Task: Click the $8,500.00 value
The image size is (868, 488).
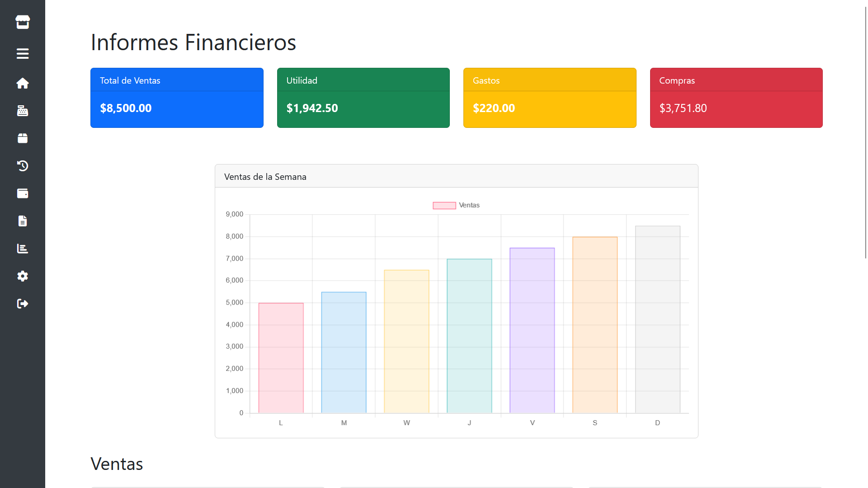Action: (126, 108)
